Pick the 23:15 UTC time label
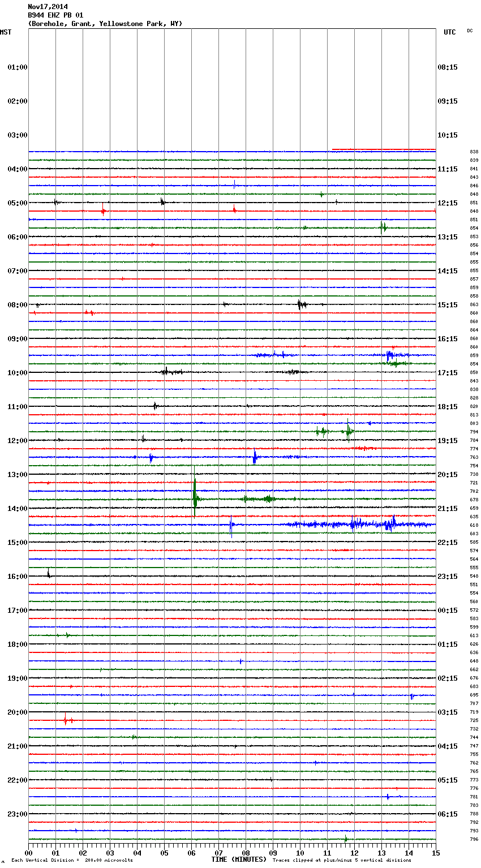Screen dimensions: 481x868 [448, 577]
